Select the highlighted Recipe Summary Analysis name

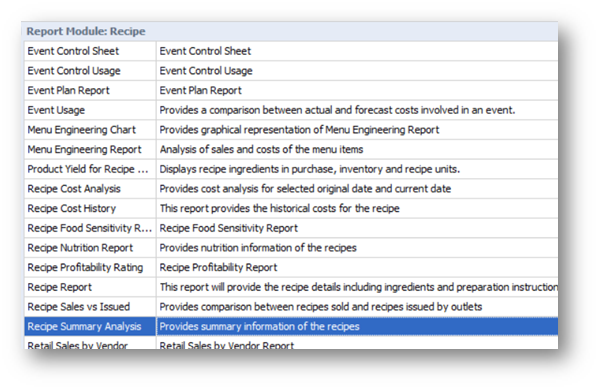[84, 326]
